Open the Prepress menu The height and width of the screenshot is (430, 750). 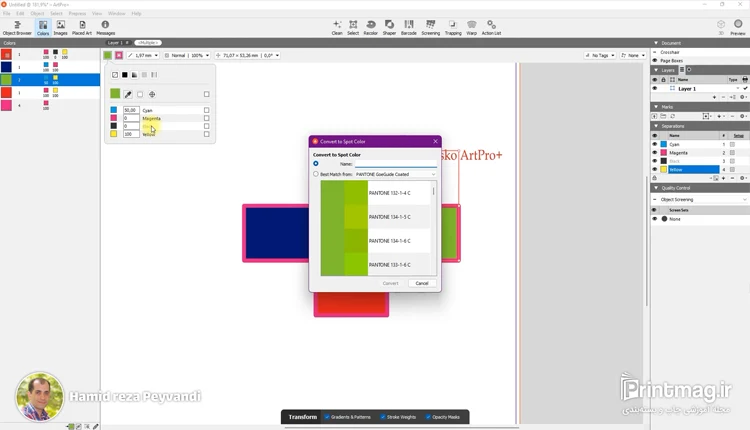[x=77, y=13]
